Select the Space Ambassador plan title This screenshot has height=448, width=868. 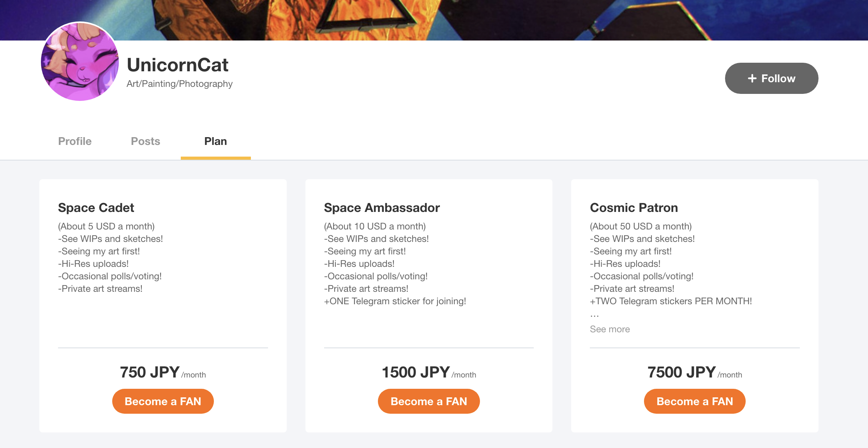click(382, 208)
